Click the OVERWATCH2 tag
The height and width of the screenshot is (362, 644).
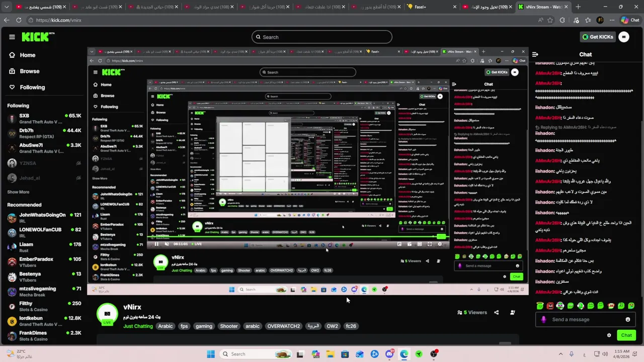coord(284,326)
